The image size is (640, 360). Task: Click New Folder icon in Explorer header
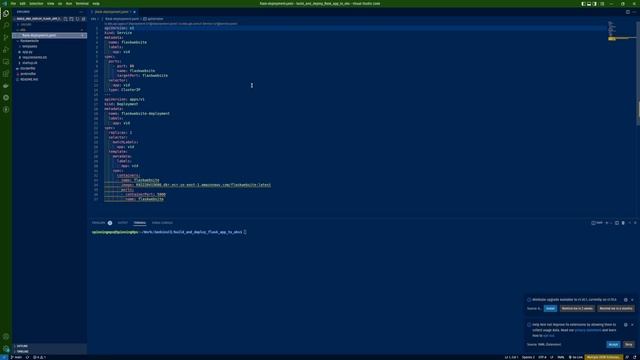tap(71, 19)
